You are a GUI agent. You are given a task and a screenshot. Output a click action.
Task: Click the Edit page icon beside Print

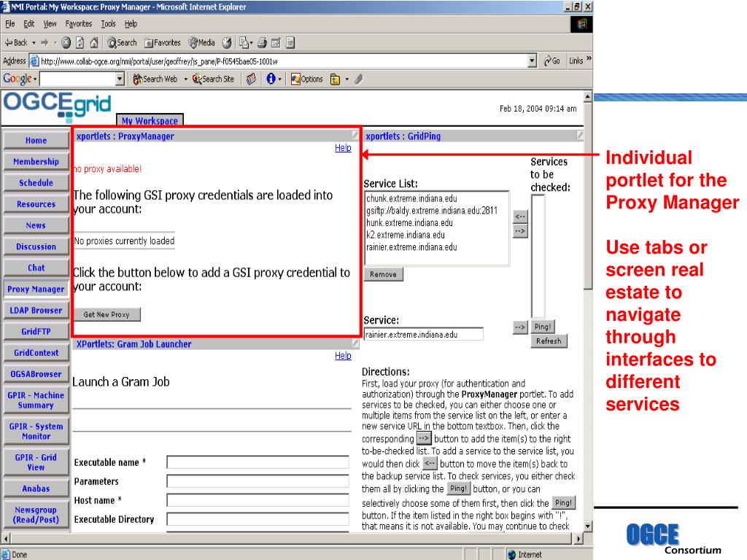tap(276, 43)
